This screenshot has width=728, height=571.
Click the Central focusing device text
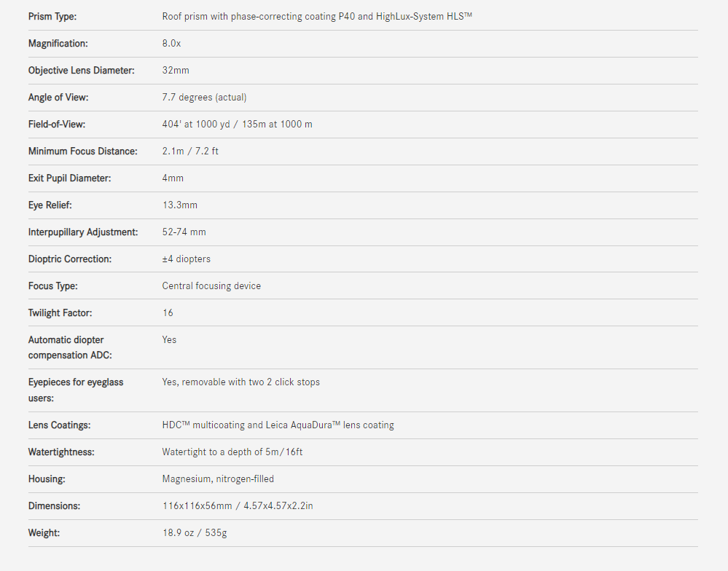click(x=211, y=285)
